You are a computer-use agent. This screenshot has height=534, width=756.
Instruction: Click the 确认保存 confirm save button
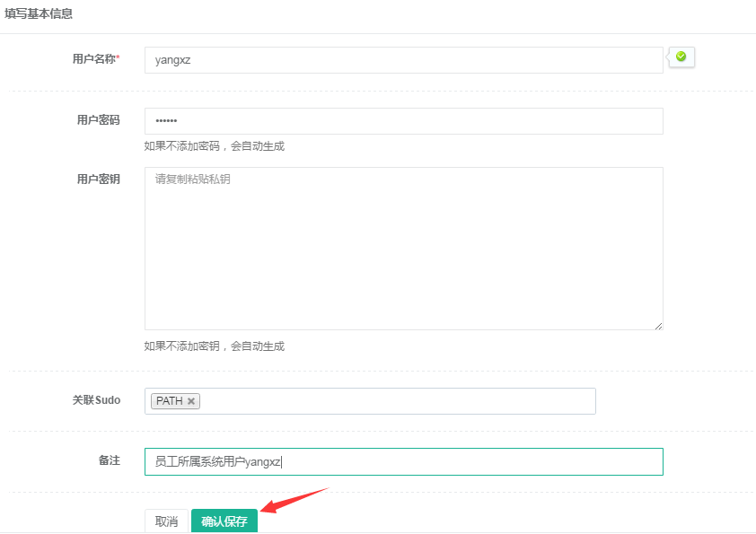click(224, 521)
